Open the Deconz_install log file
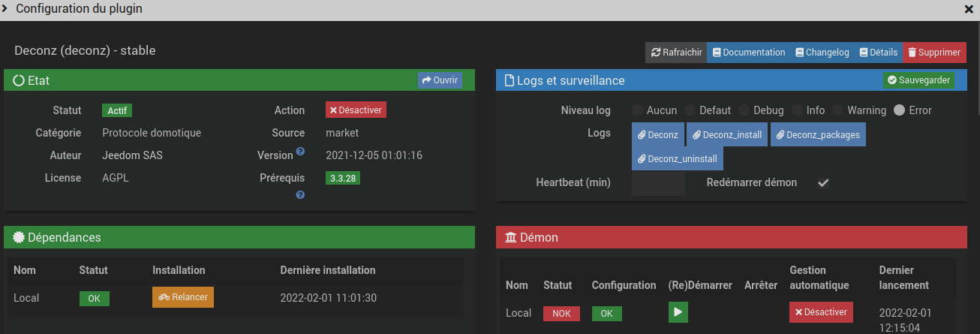980x334 pixels. click(x=727, y=135)
